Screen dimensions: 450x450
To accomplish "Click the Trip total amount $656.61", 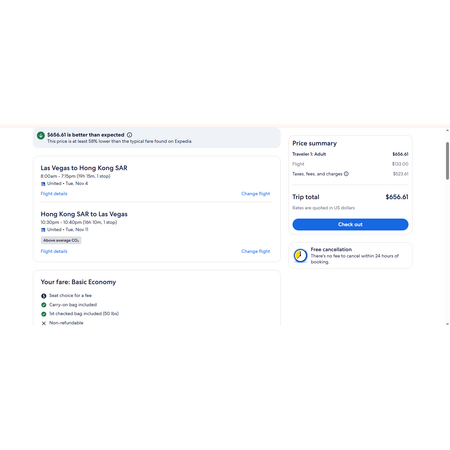I will 397,197.
